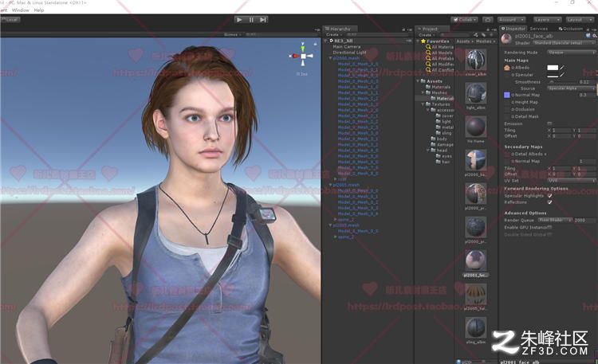The width and height of the screenshot is (598, 364).
Task: Select the RE3_Jill scene in Hierarchy
Action: [x=343, y=41]
